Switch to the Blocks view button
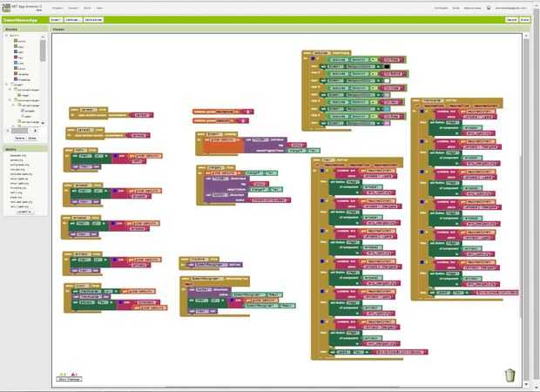This screenshot has height=392, width=540. (524, 20)
